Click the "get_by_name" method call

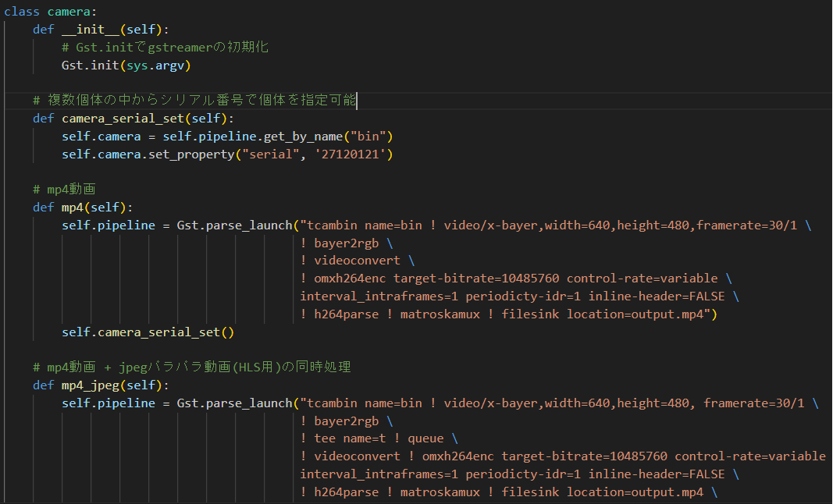(304, 137)
